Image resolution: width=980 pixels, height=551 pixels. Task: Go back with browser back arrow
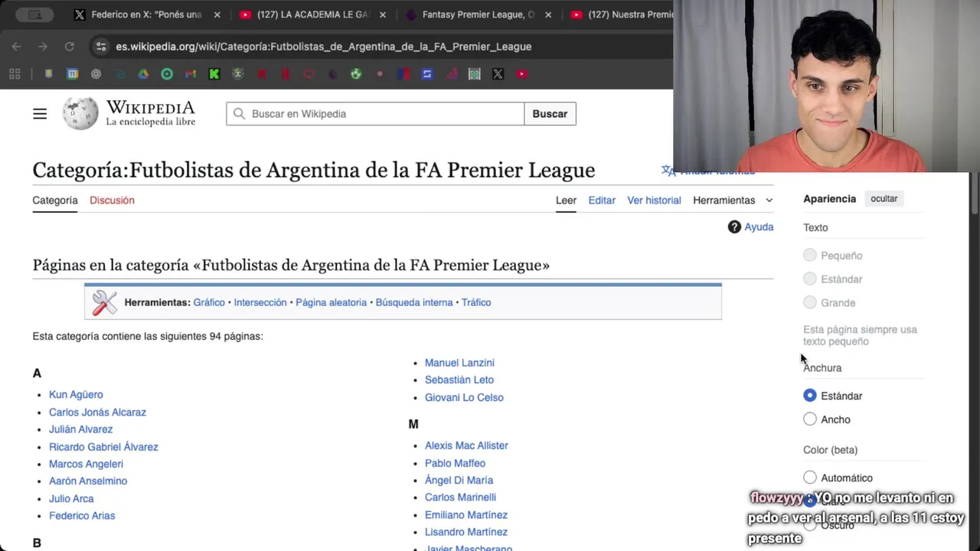pyautogui.click(x=17, y=47)
